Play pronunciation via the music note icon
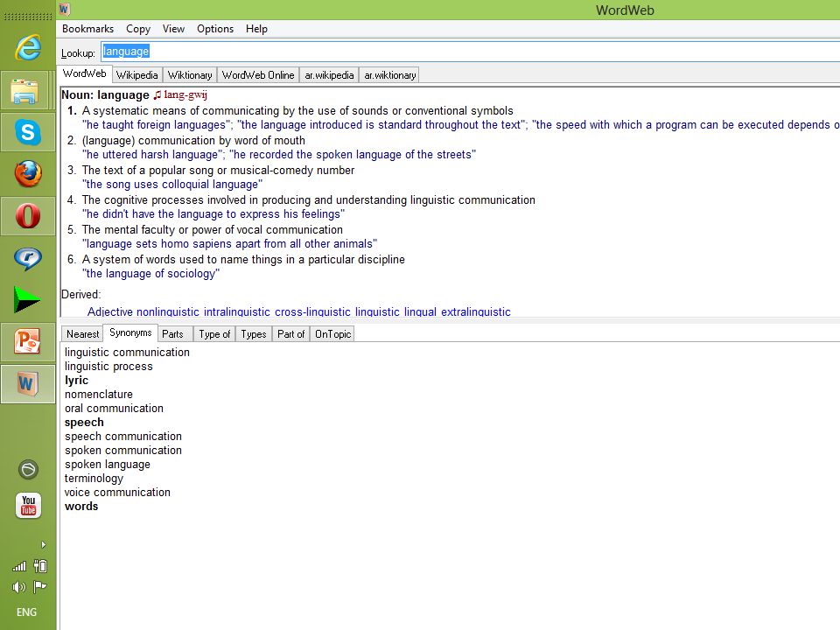Viewport: 840px width, 630px height. click(157, 94)
